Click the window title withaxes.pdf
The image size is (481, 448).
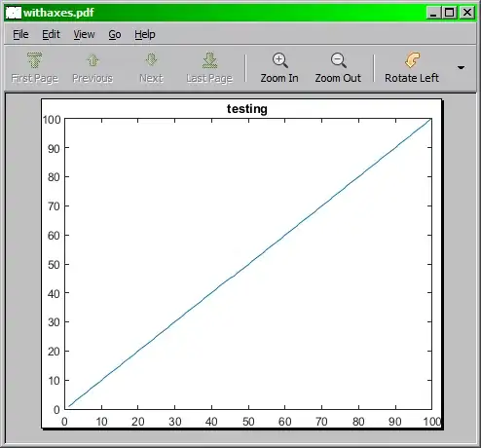58,13
